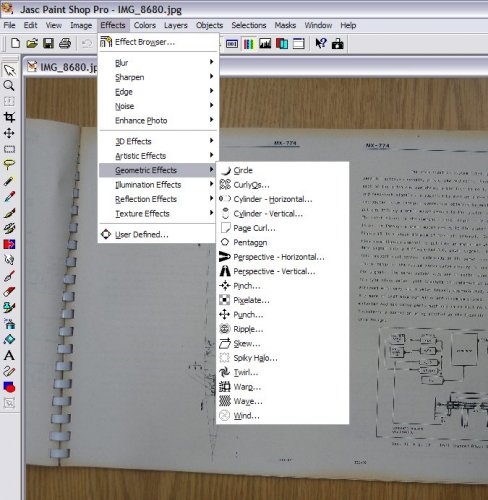The width and height of the screenshot is (488, 500).
Task: Open the Selections menu
Action: 249,25
